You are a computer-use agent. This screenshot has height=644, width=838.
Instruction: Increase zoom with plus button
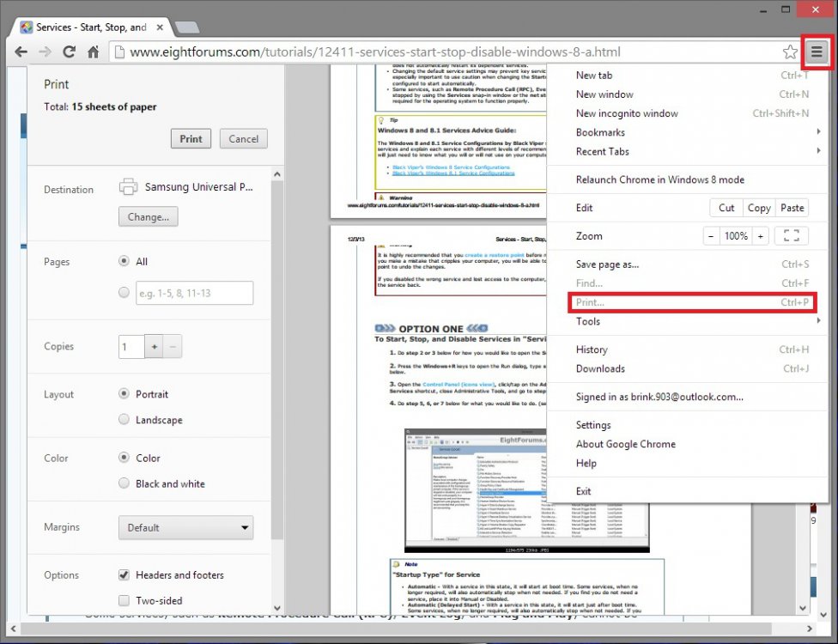click(760, 235)
